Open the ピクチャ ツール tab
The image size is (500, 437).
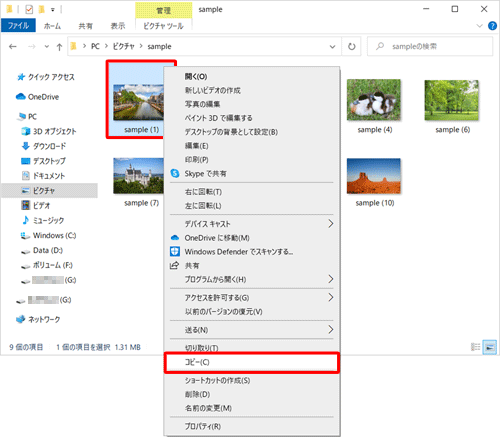tap(163, 26)
